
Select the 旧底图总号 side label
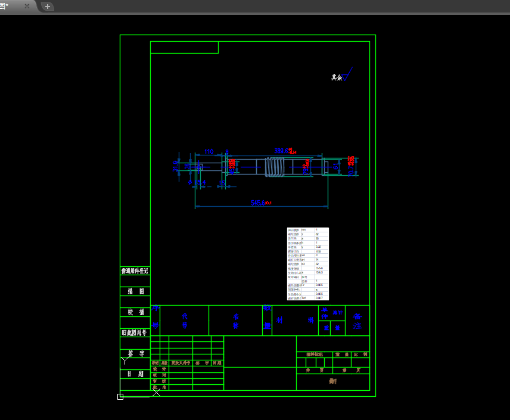(x=134, y=332)
